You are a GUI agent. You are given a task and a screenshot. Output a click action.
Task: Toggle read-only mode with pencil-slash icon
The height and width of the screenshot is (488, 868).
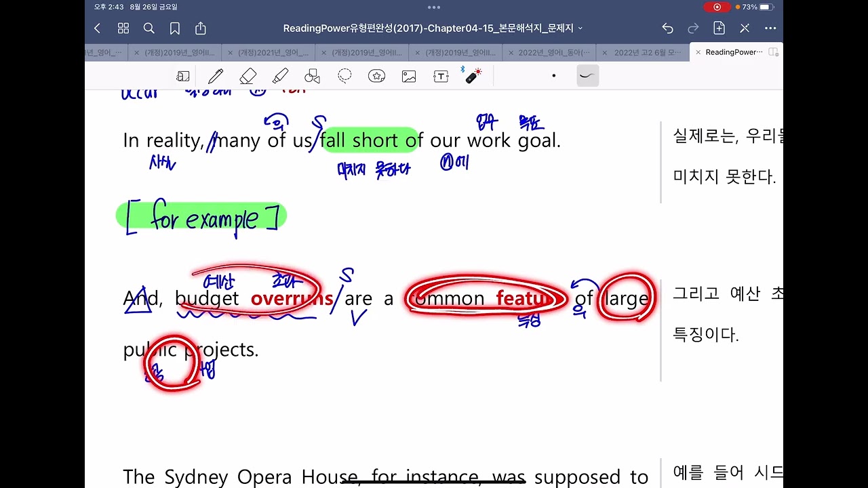pos(745,28)
